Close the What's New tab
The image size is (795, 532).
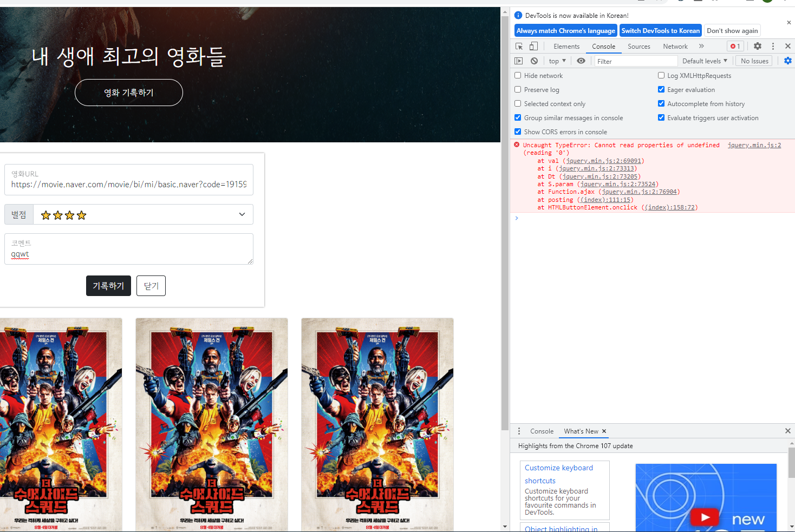604,431
